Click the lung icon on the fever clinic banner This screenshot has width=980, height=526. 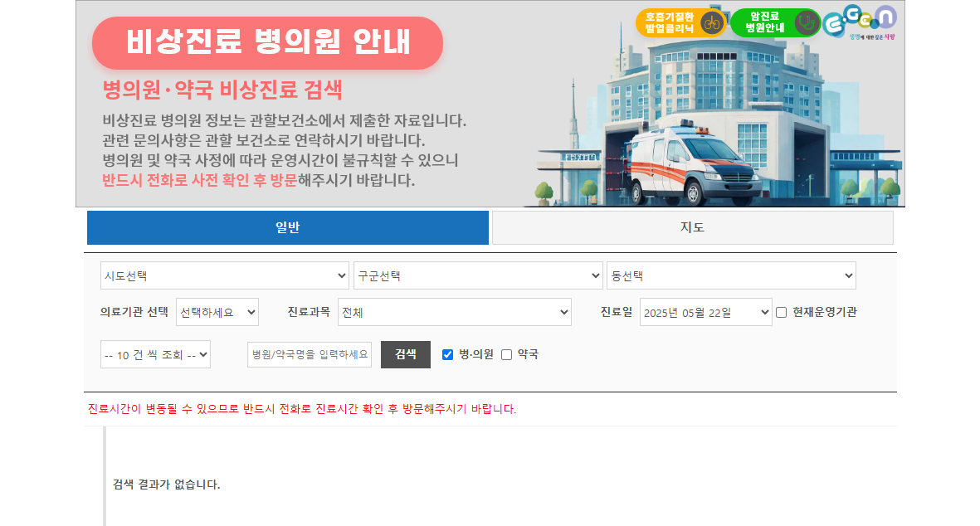click(712, 22)
